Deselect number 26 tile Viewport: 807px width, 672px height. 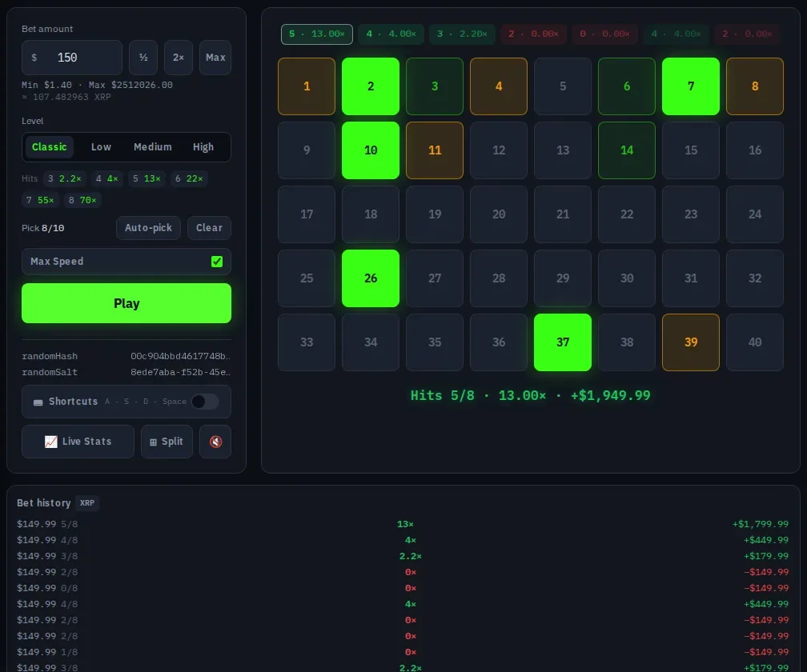tap(371, 278)
